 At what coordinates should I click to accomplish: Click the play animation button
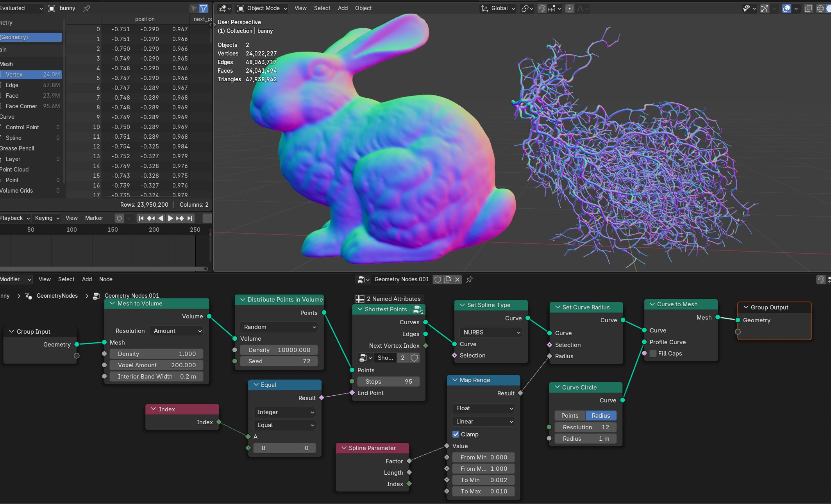coord(170,218)
